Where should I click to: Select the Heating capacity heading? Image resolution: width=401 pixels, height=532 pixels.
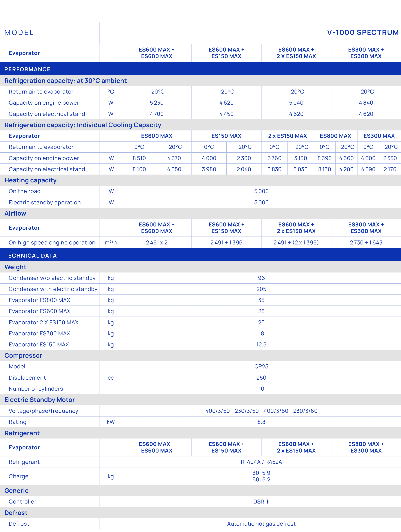point(31,180)
